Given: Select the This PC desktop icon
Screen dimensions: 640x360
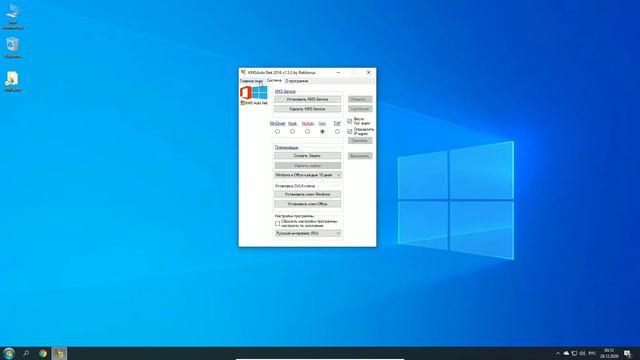Looking at the screenshot, I should pyautogui.click(x=13, y=16).
